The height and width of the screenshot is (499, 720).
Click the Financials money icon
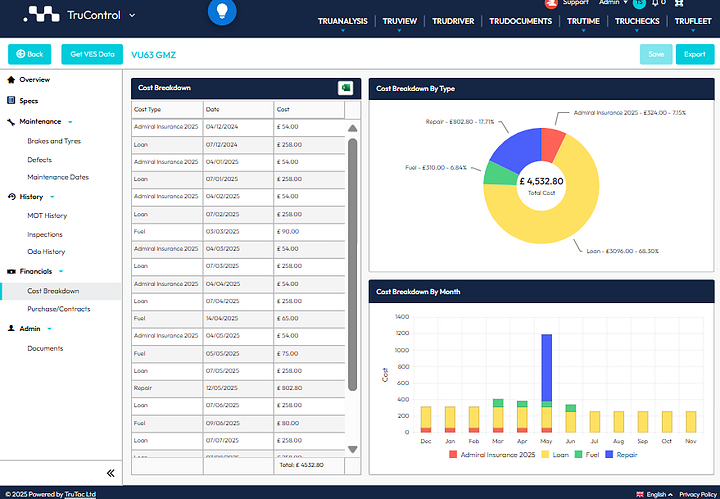coord(11,271)
